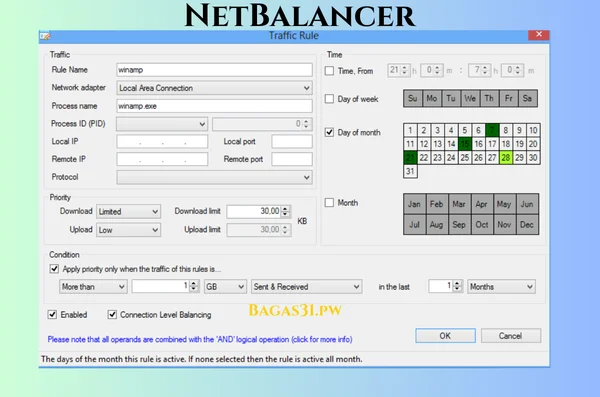The width and height of the screenshot is (600, 397).
Task: Deselect day 7 in month grid
Action: [492, 130]
